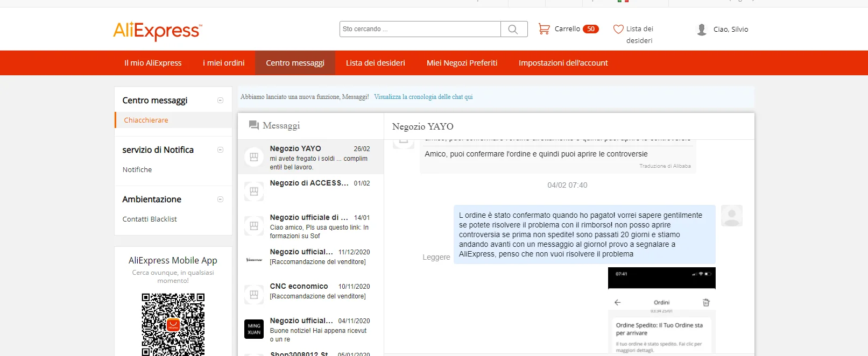Screen dimensions: 868x356
Task: Open the Impostazioni dell'account tab
Action: [563, 63]
